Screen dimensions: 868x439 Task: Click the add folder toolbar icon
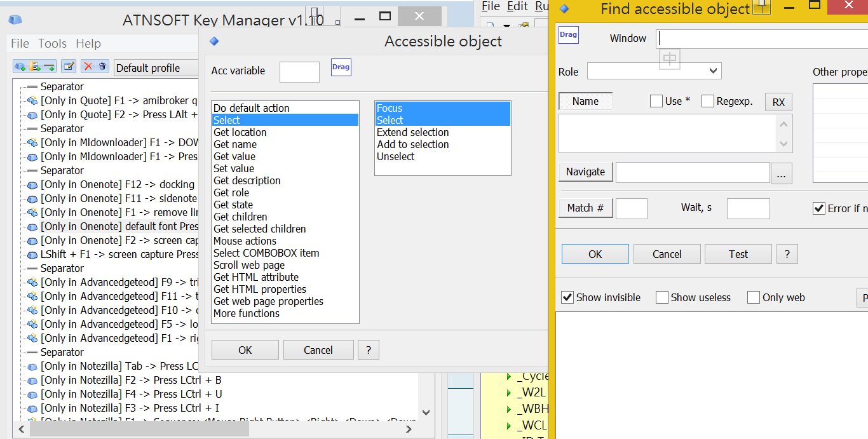point(35,67)
